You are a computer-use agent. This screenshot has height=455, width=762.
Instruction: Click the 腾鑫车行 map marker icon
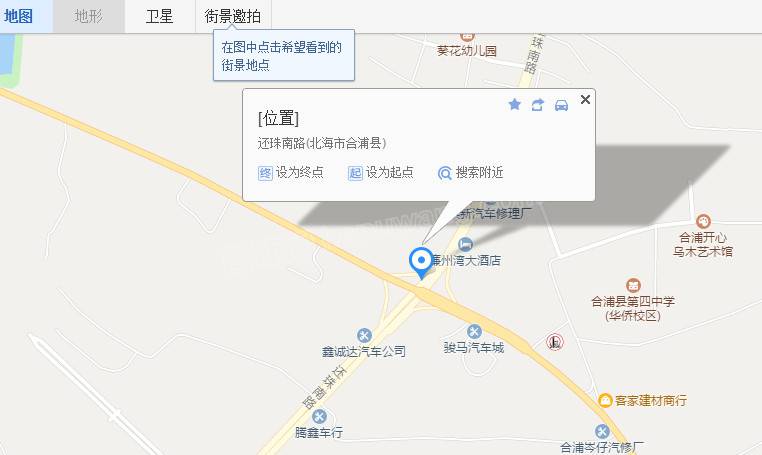coord(319,417)
